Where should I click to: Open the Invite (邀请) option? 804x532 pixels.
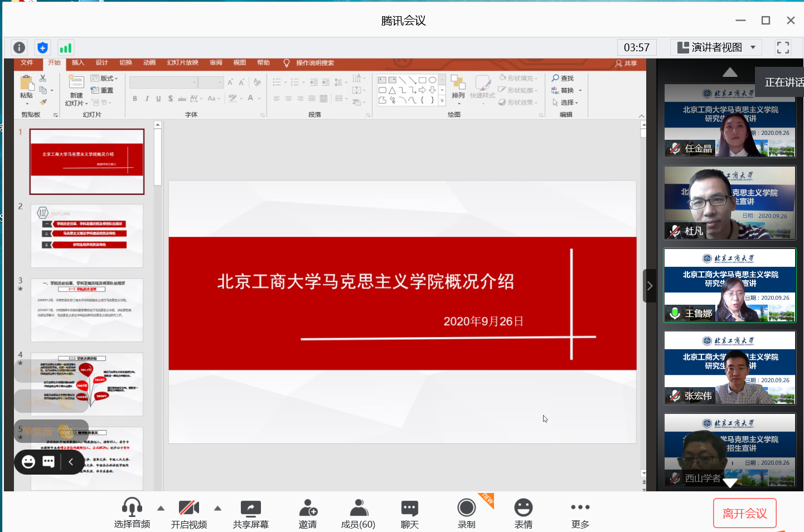308,514
